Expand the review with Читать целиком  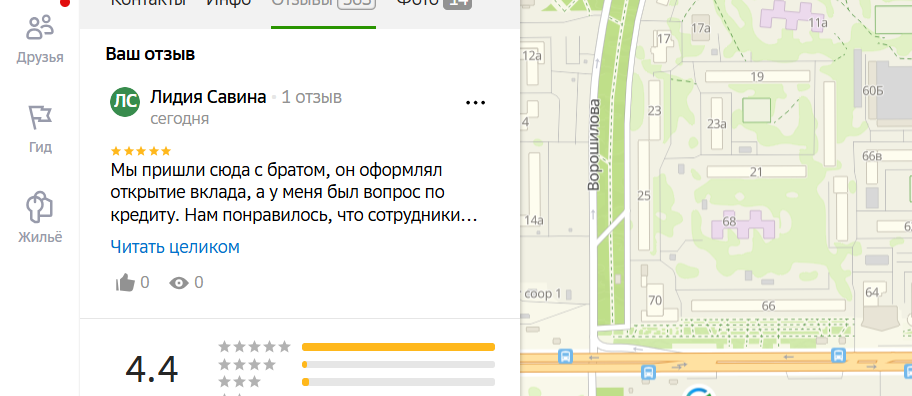[x=175, y=247]
